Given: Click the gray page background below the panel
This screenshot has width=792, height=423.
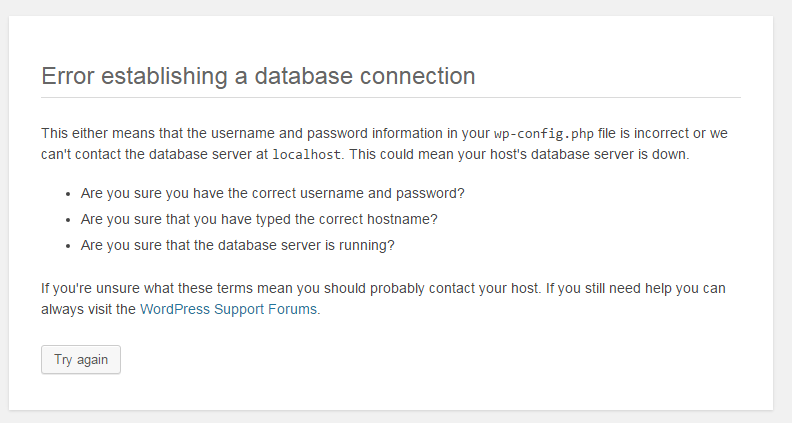Looking at the screenshot, I should click(396, 417).
